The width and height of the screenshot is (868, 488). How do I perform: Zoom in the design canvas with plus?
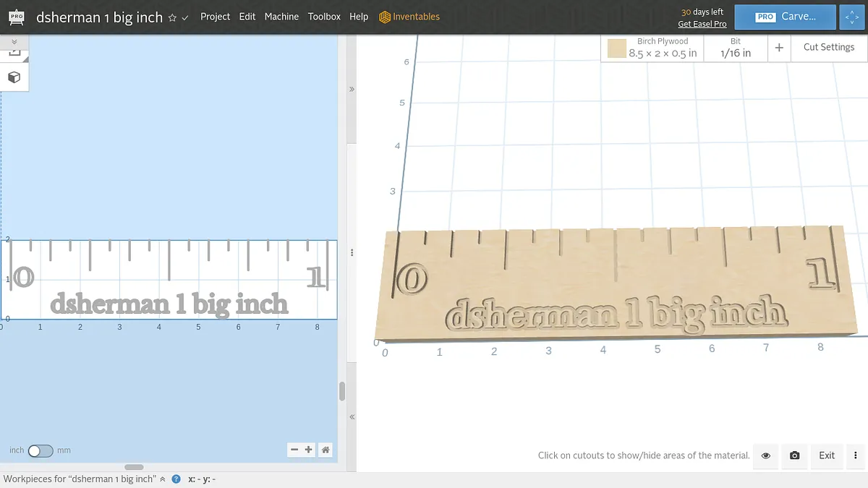(x=309, y=450)
